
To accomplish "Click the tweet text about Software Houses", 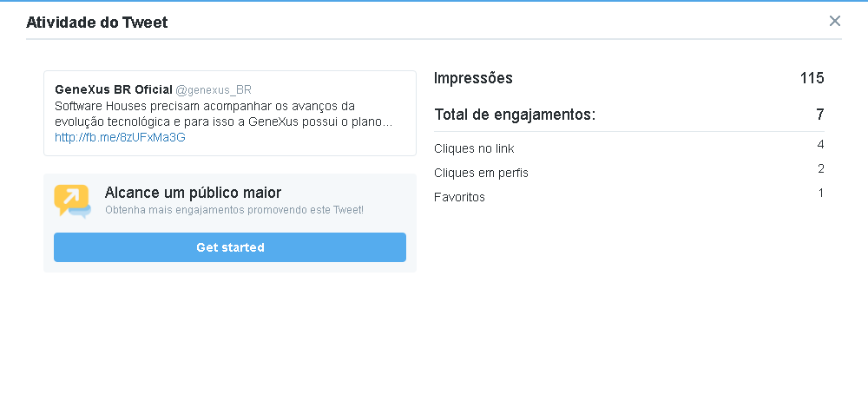I will point(224,114).
